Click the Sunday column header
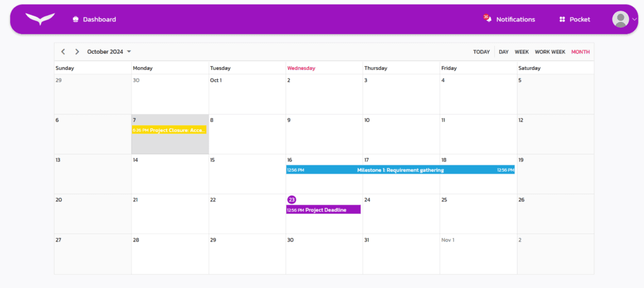 [x=65, y=68]
